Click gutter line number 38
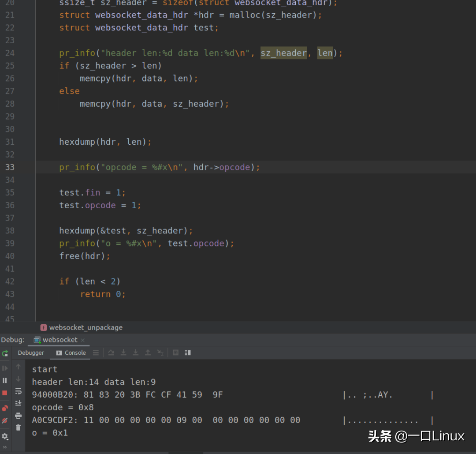 click(10, 231)
